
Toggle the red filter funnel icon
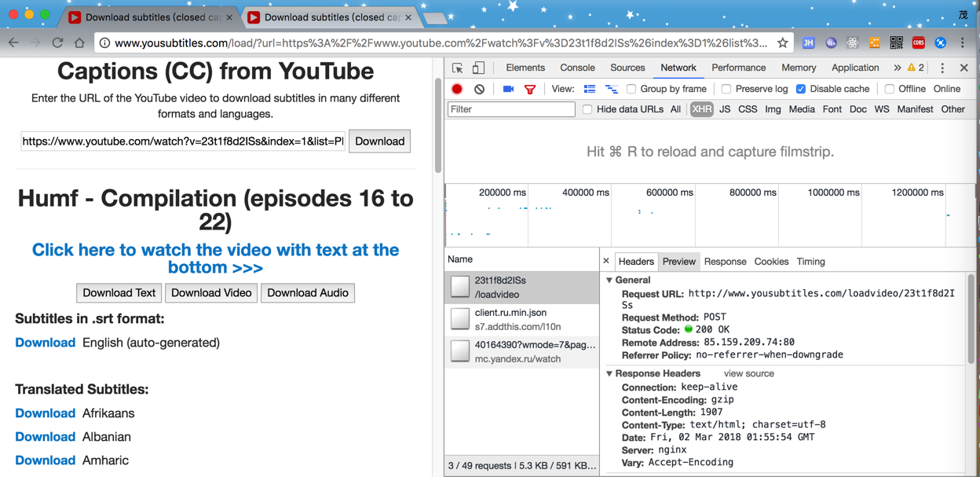[x=530, y=90]
